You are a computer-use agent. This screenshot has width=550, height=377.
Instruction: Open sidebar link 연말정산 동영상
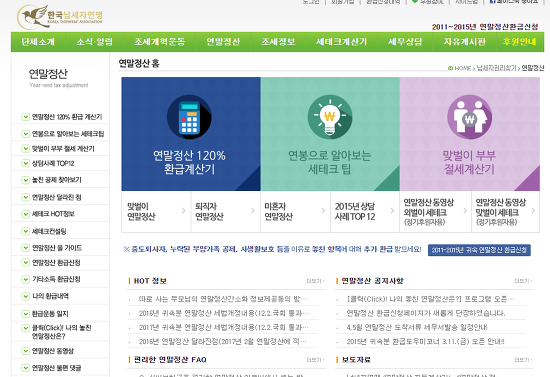pyautogui.click(x=53, y=351)
